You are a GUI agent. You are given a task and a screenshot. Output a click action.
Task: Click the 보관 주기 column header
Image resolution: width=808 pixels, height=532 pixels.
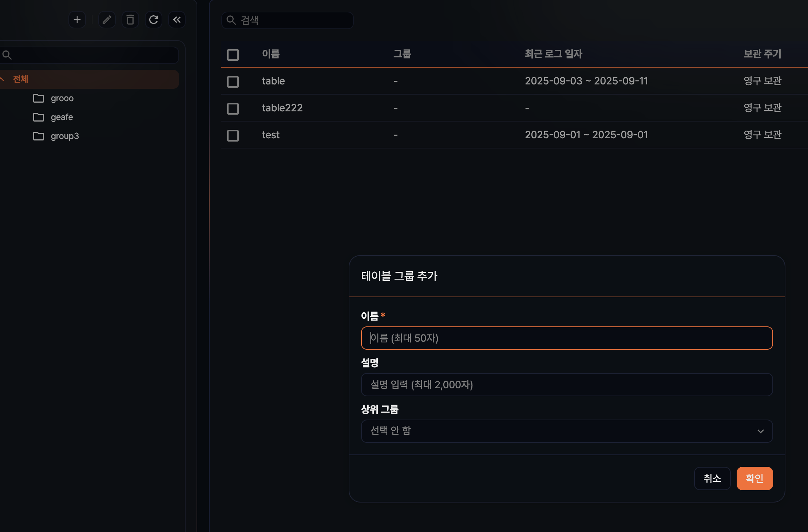tap(762, 54)
